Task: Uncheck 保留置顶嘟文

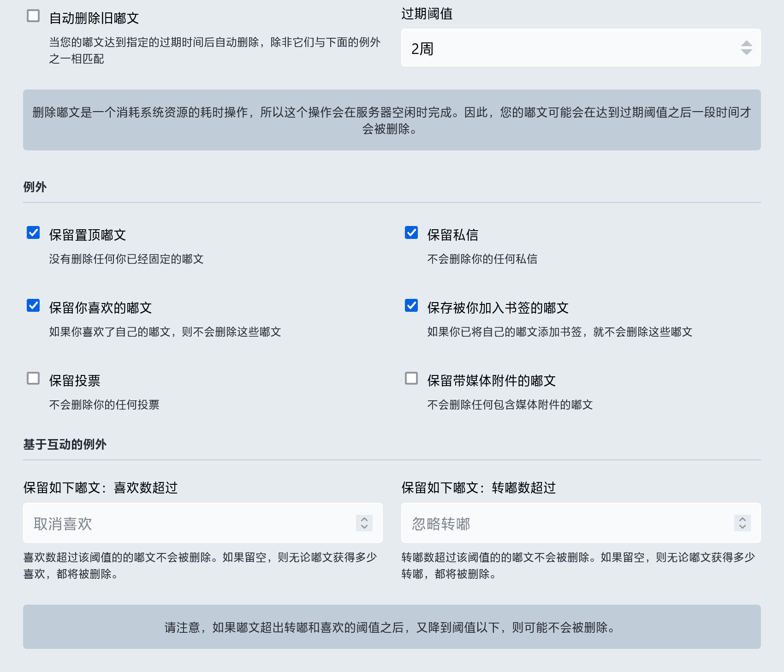Action: click(x=32, y=233)
